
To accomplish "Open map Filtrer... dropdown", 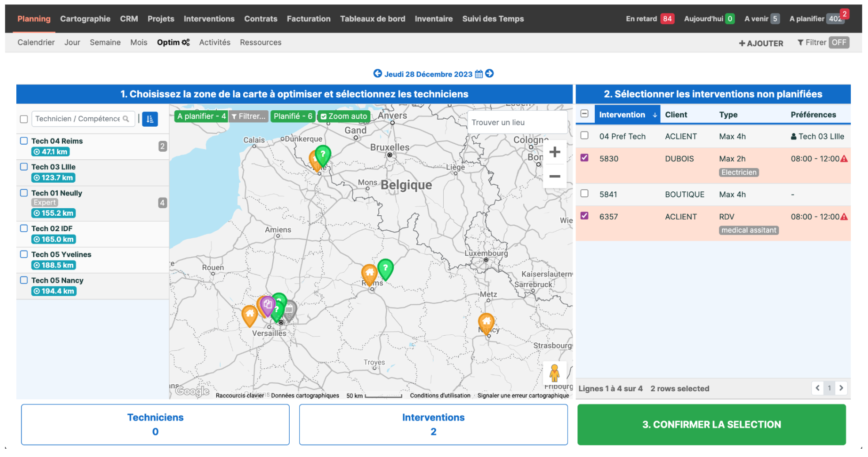I will 249,116.
